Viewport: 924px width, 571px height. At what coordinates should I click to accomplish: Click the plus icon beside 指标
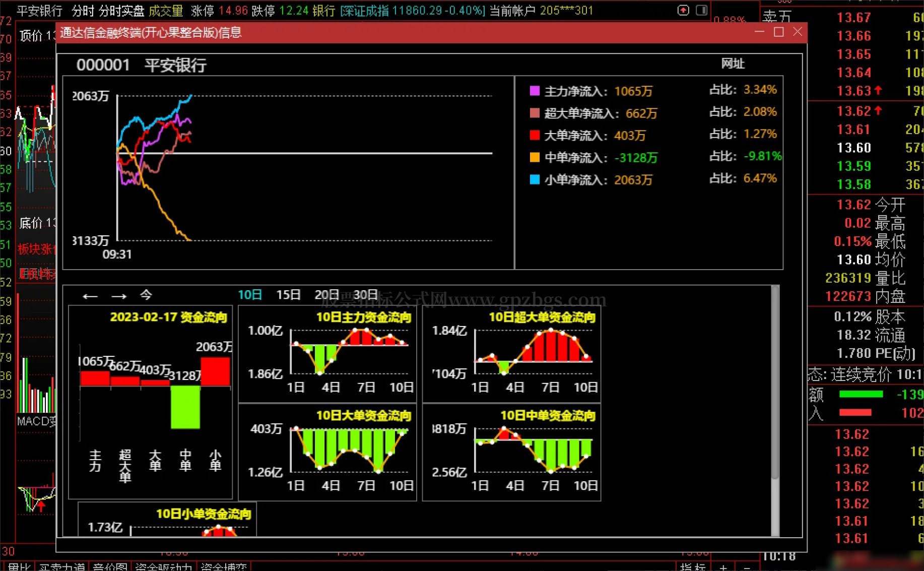click(x=723, y=567)
